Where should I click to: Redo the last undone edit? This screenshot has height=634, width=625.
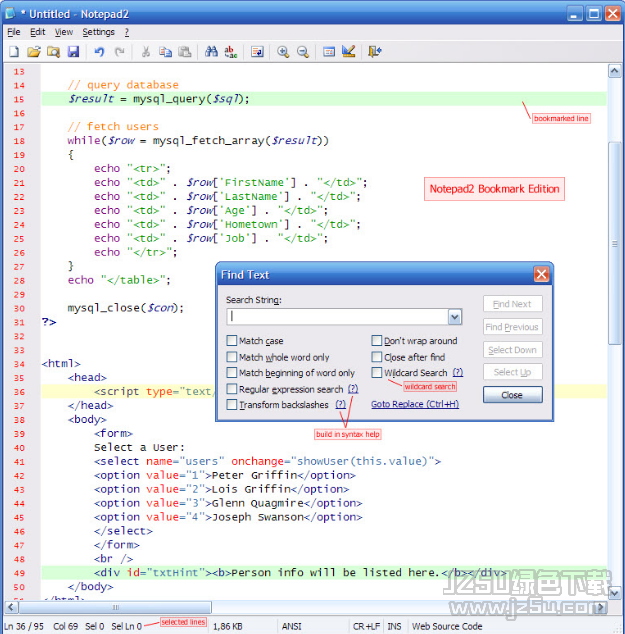119,52
